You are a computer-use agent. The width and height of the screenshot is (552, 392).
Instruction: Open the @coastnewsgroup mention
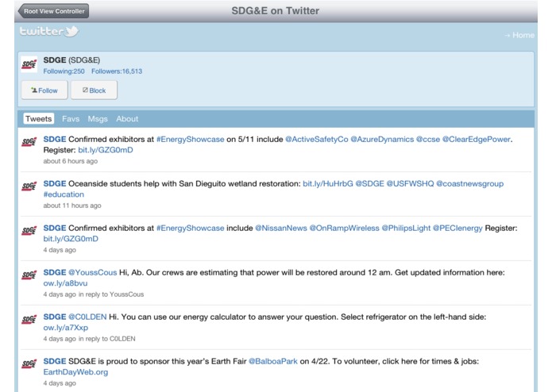pyautogui.click(x=470, y=183)
